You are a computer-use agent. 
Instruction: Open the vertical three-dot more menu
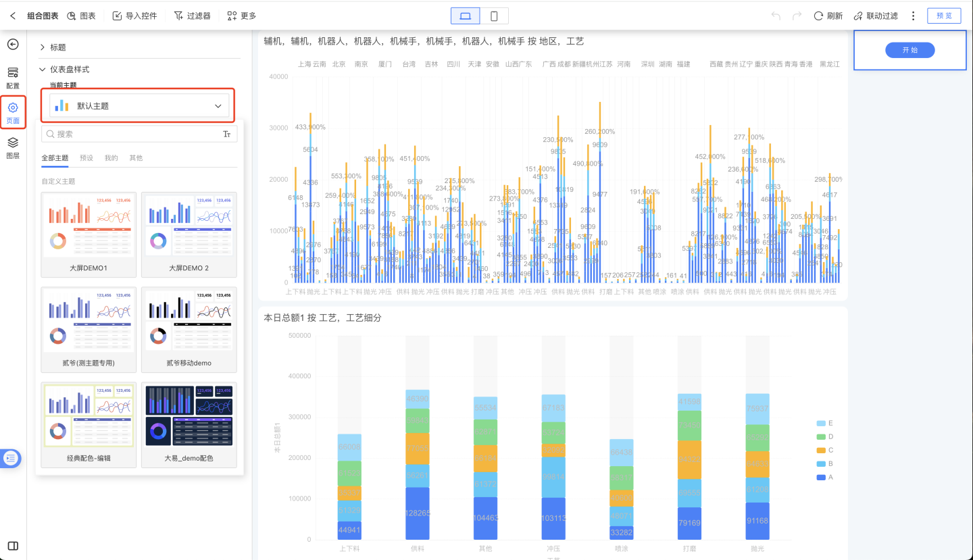pyautogui.click(x=914, y=16)
